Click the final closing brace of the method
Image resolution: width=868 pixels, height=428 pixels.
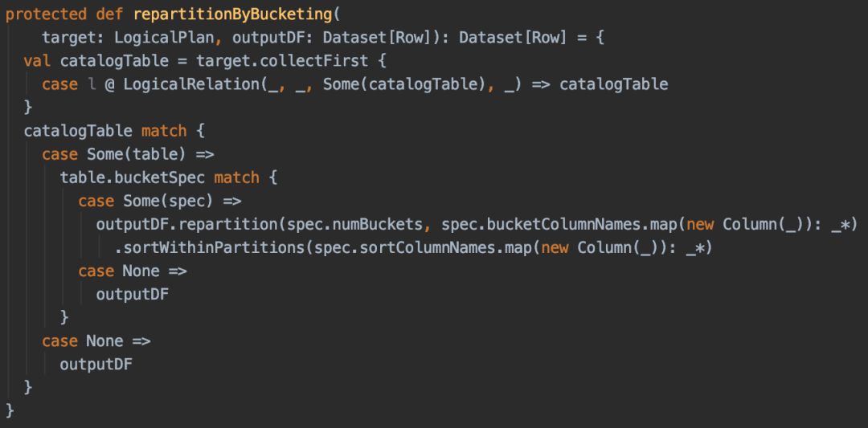click(10, 410)
